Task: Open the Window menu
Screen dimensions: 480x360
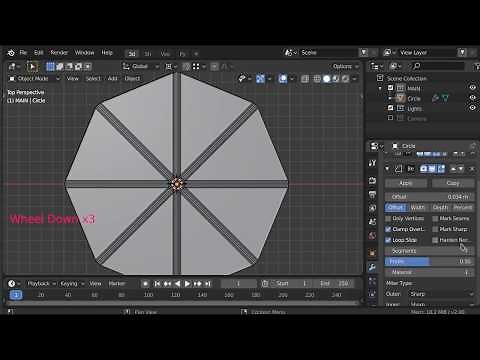Action: pyautogui.click(x=84, y=53)
